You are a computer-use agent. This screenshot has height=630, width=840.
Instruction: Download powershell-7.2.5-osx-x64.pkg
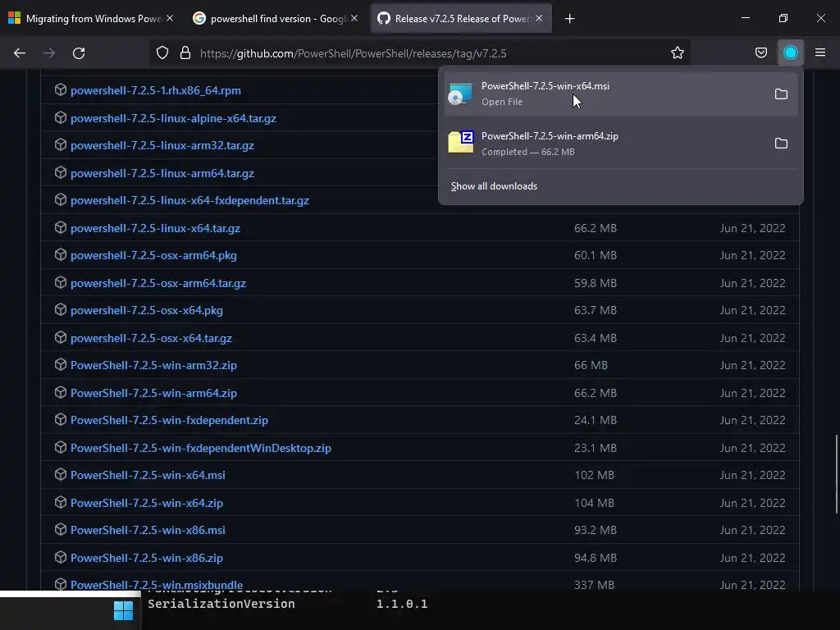(147, 310)
